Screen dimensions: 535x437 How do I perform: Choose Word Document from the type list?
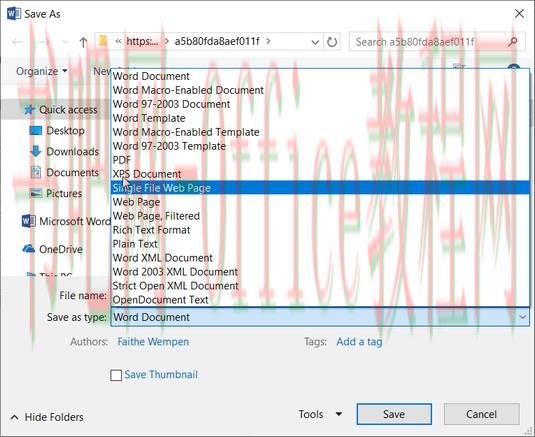(x=320, y=76)
